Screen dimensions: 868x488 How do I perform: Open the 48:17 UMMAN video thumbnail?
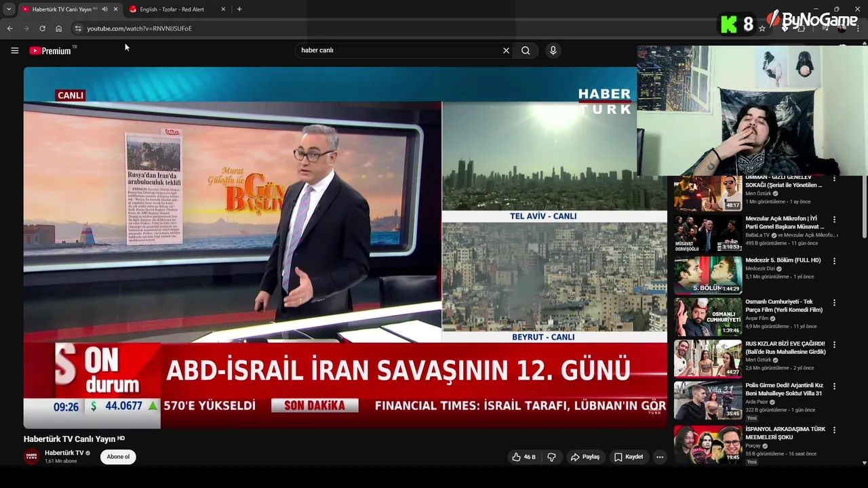point(707,193)
